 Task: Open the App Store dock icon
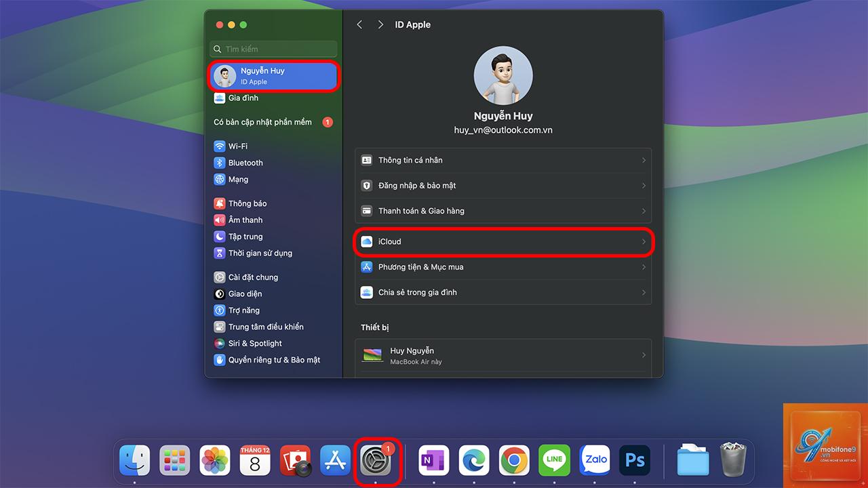[335, 461]
